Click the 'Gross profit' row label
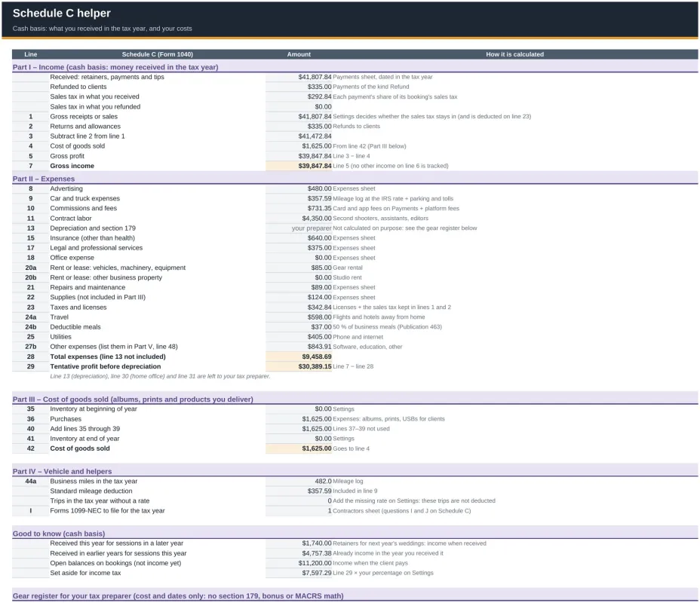 point(67,156)
